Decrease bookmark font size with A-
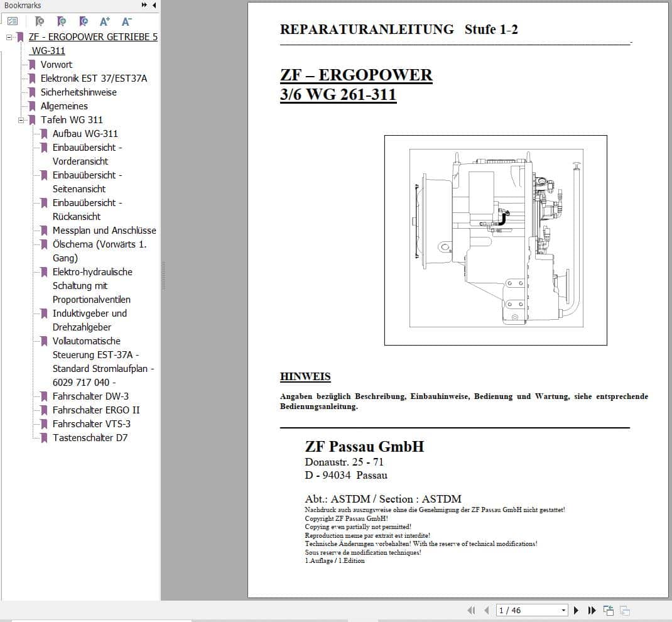Viewport: 672px width, 622px height. coord(126,21)
